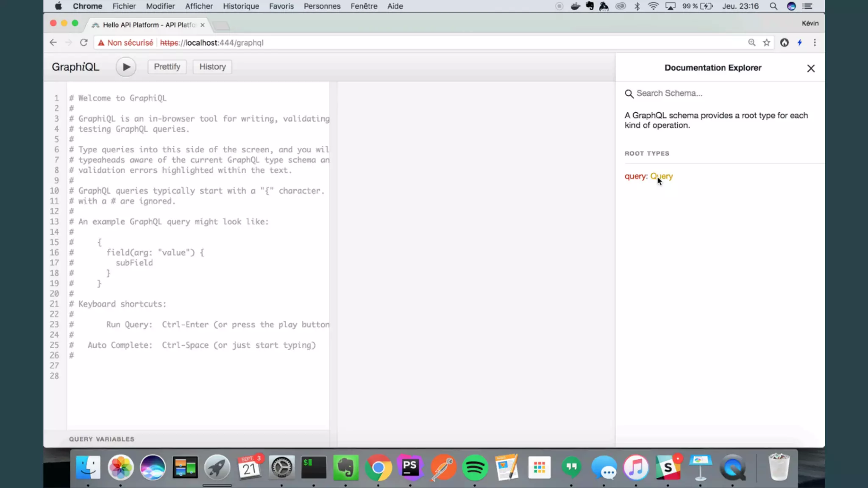Go back with the browser back arrow
The image size is (868, 488).
click(x=53, y=42)
